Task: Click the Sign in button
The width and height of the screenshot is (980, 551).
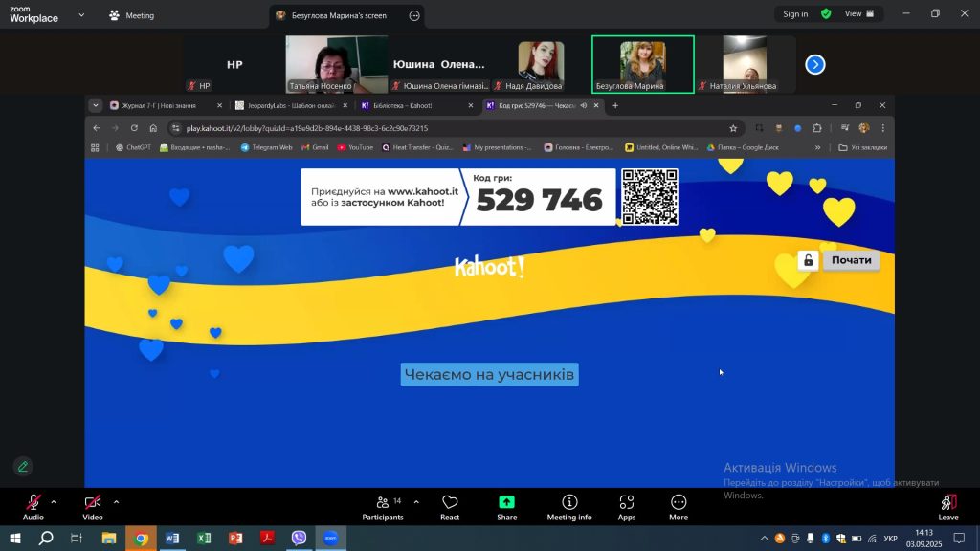Action: coord(795,13)
